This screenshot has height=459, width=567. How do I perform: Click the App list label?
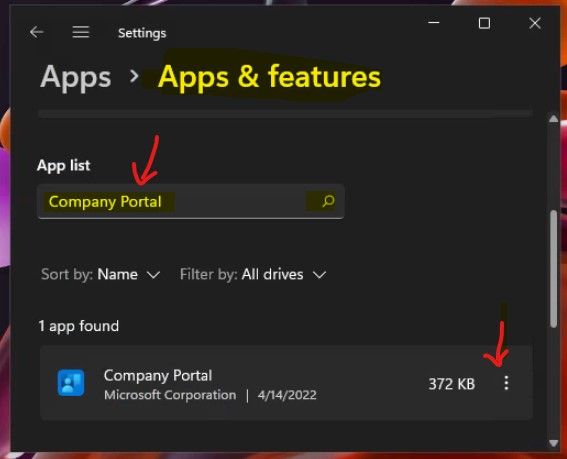[64, 165]
